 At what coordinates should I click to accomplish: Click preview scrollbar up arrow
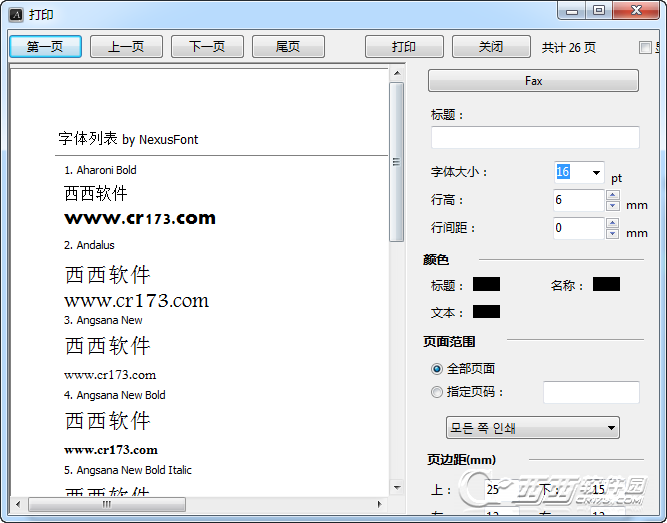click(x=397, y=73)
